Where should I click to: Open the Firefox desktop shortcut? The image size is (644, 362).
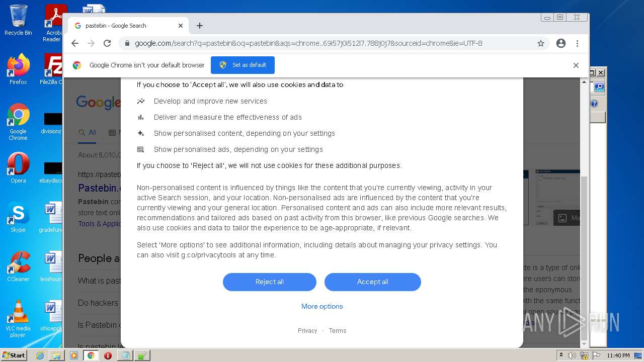(18, 69)
